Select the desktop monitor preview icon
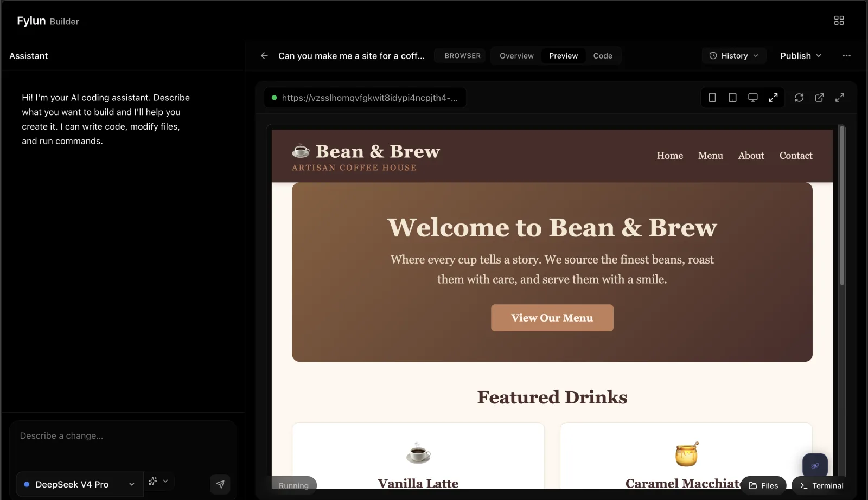The width and height of the screenshot is (868, 500). click(x=753, y=98)
